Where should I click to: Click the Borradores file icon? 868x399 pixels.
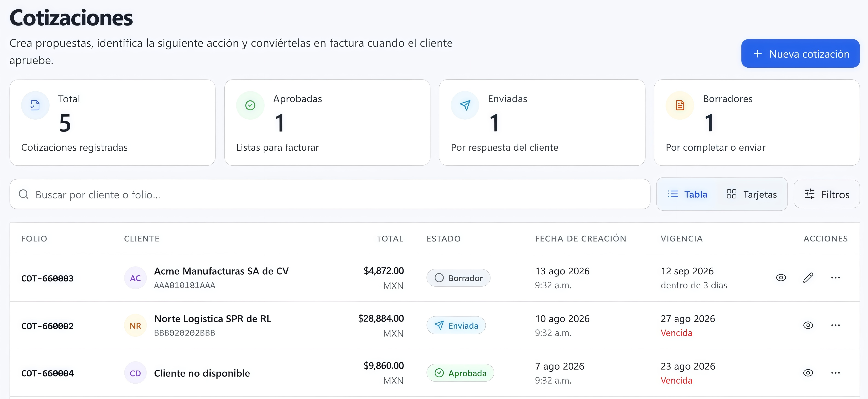pos(680,106)
